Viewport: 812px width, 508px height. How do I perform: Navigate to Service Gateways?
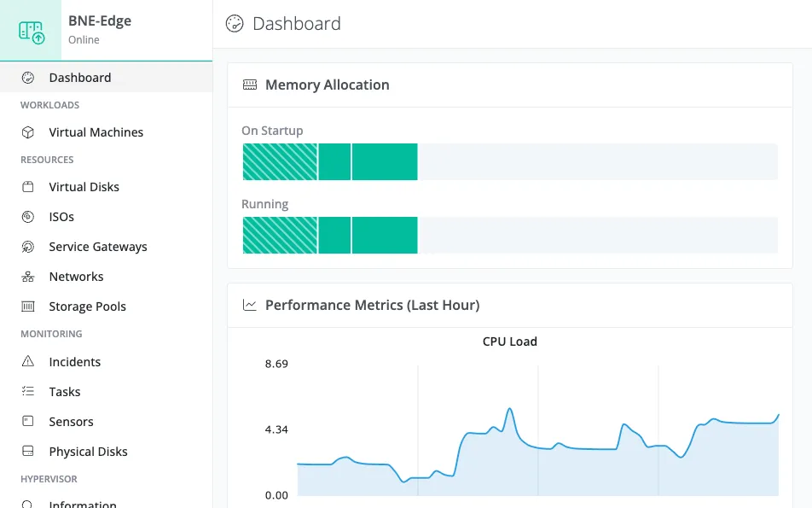pos(106,247)
